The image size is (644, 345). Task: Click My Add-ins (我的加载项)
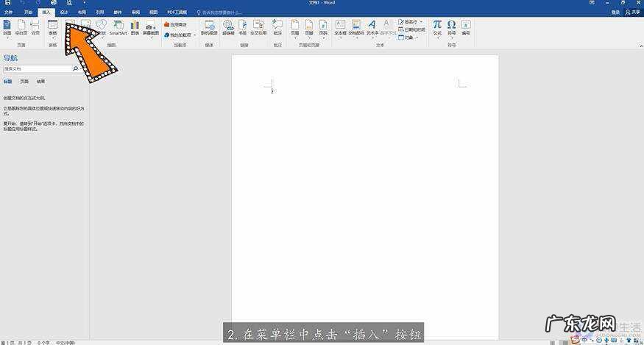coord(178,35)
